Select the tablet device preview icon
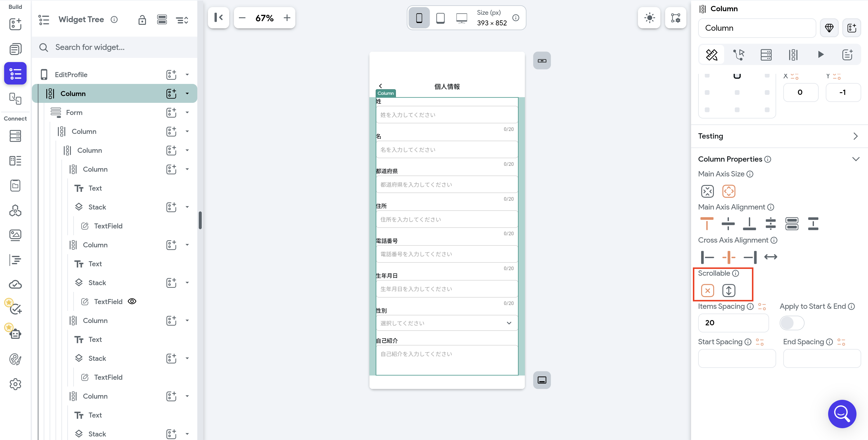Viewport: 868px width, 440px height. (440, 18)
